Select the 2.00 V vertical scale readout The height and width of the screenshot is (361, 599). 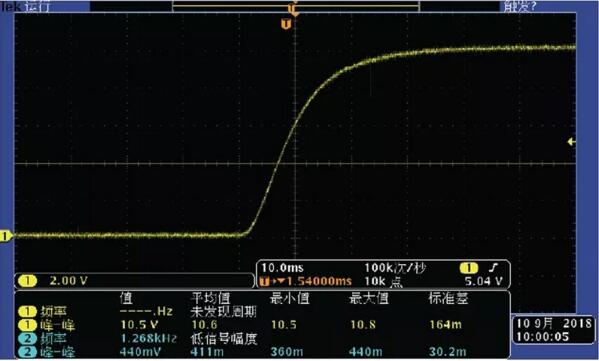(68, 281)
